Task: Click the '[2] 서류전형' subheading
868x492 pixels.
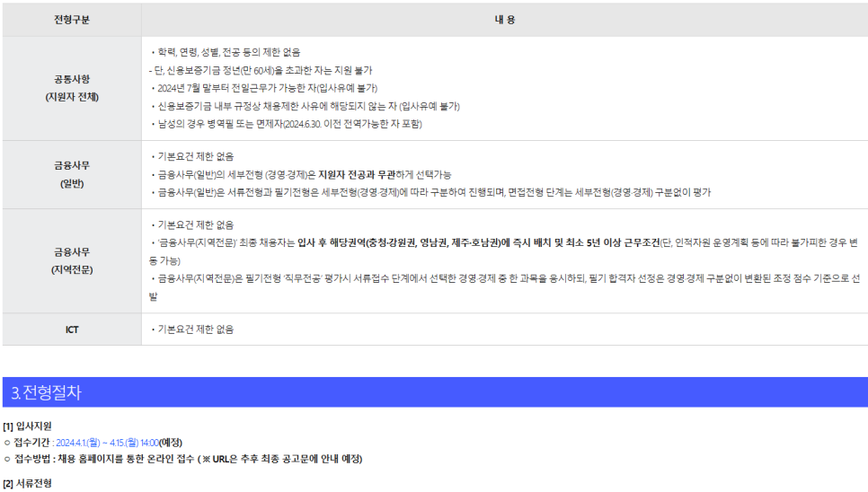Action: tap(27, 483)
